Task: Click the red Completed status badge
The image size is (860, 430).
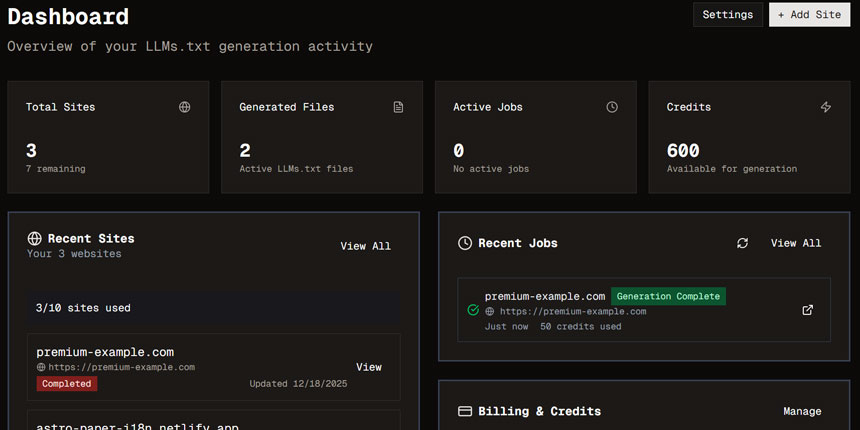Action: point(67,384)
